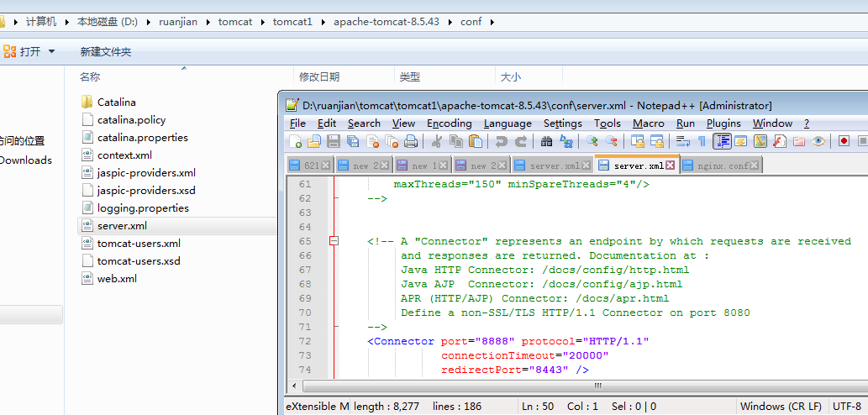Zoom in using the magnifier plus icon
868x415 pixels.
click(592, 141)
